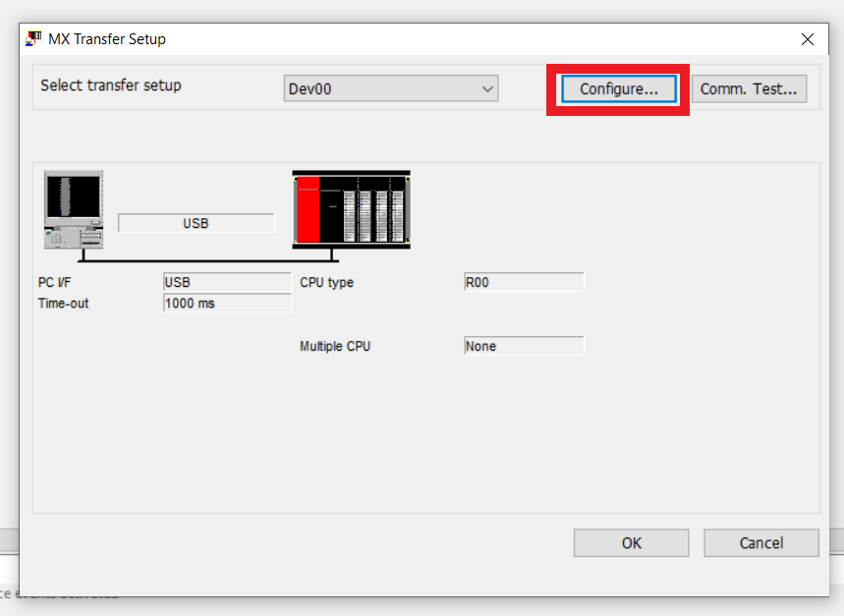
Task: Click the 'CPU type' label
Action: coord(327,282)
